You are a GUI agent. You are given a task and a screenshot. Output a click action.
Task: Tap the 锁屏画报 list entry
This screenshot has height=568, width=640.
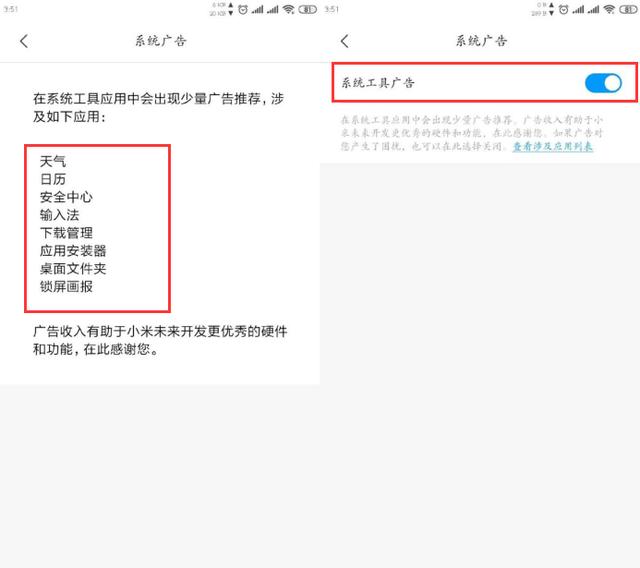[66, 287]
